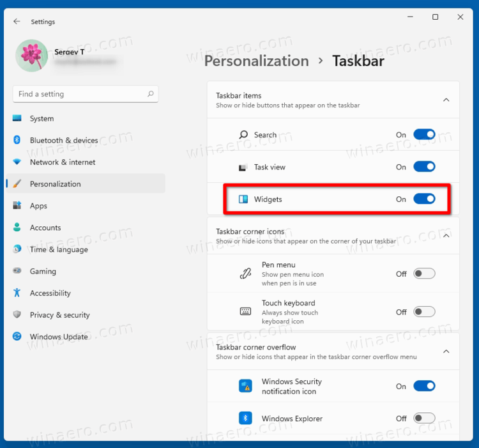Go to Personalization breadcrumb link
The image size is (479, 448).
click(x=257, y=61)
